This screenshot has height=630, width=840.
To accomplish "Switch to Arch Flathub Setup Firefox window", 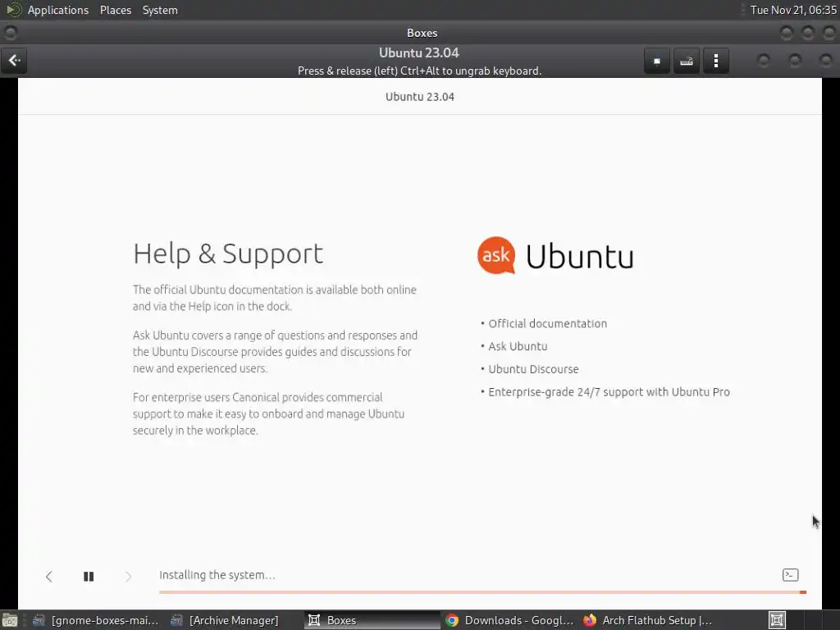I will (648, 620).
